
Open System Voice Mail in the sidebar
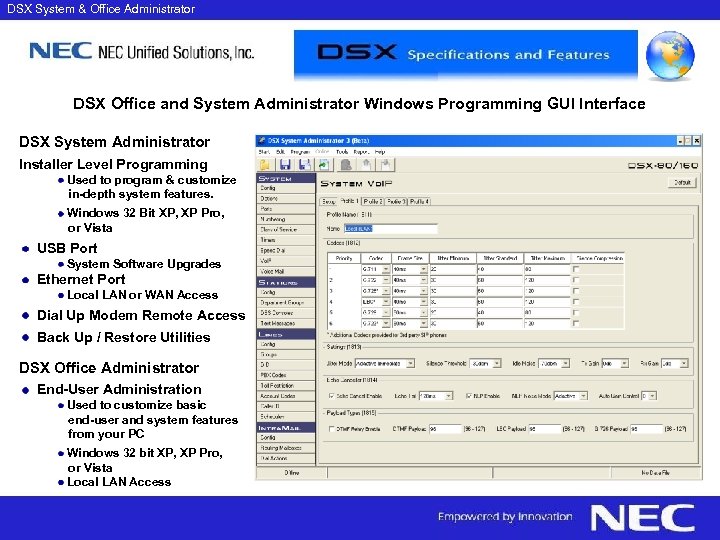286,271
